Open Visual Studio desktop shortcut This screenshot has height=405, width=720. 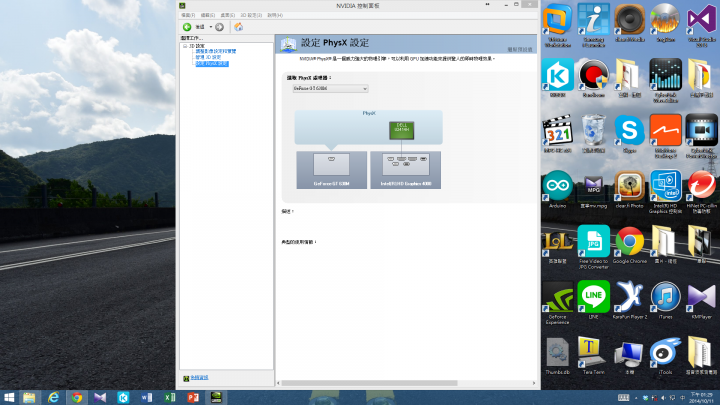(701, 25)
